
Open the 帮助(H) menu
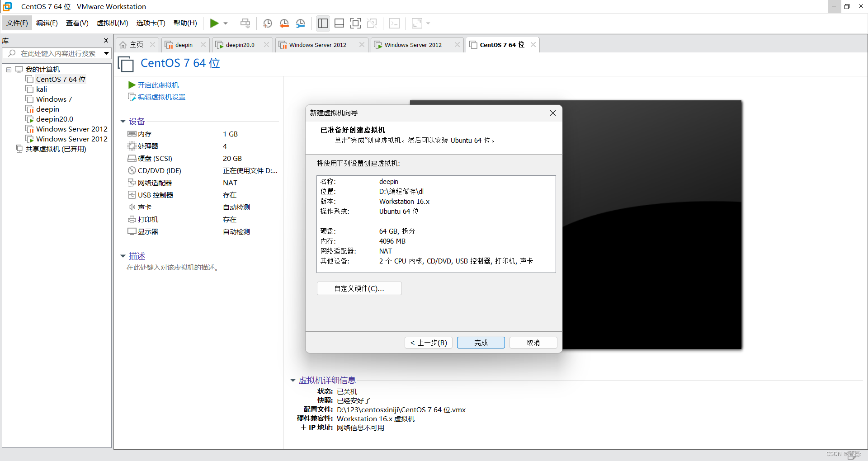tap(185, 23)
